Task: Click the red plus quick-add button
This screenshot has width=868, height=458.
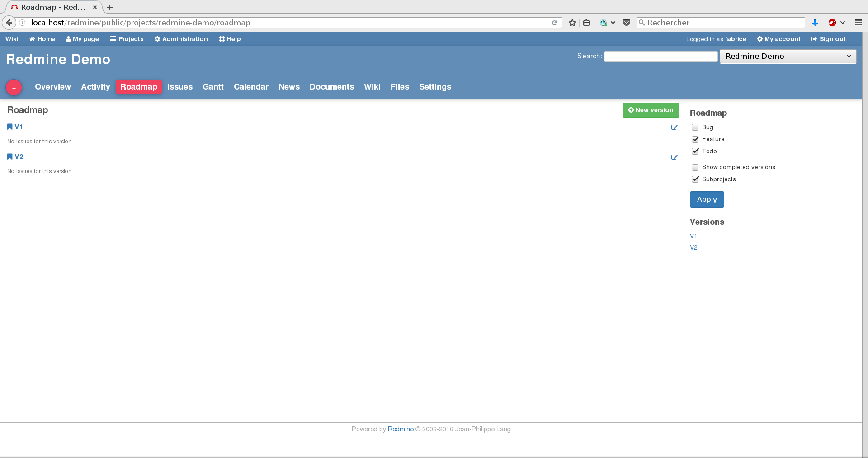Action: (14, 88)
